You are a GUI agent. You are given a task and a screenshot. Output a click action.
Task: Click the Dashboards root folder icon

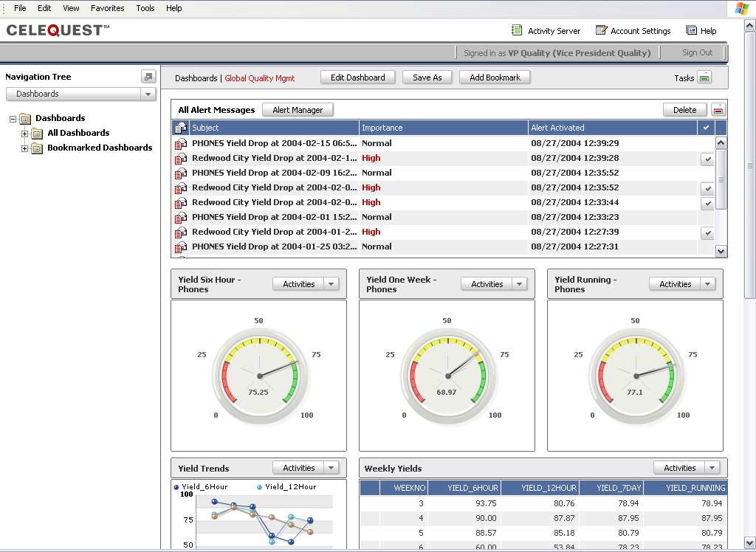coord(25,119)
